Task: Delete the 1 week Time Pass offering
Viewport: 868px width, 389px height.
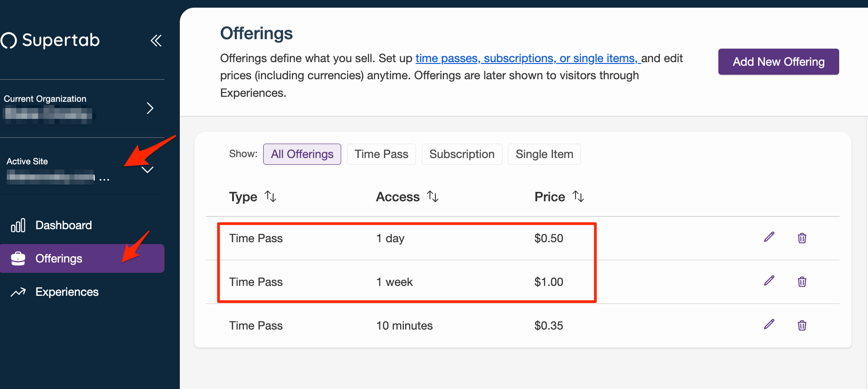Action: 802,281
